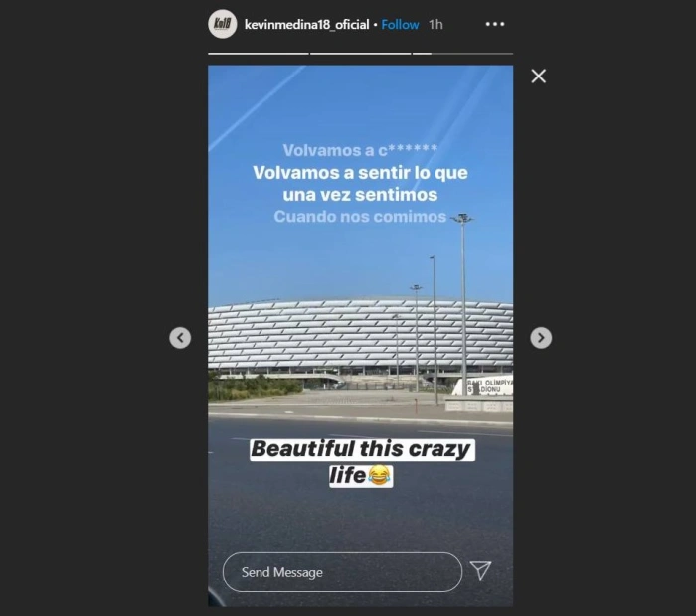The image size is (696, 616).
Task: Click the 'Volvamos a c******' lyric line
Action: point(360,150)
